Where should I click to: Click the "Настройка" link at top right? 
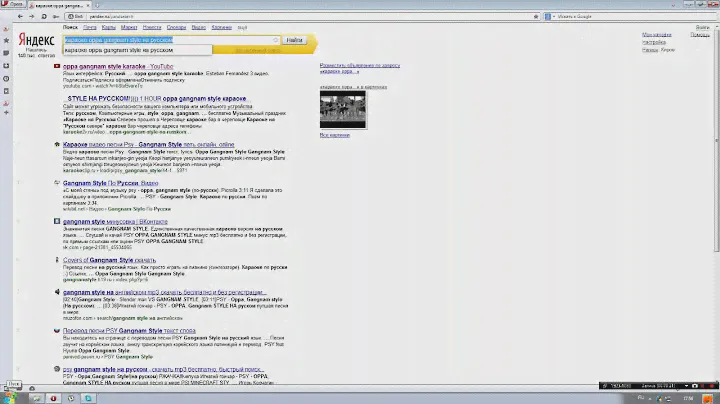[655, 43]
